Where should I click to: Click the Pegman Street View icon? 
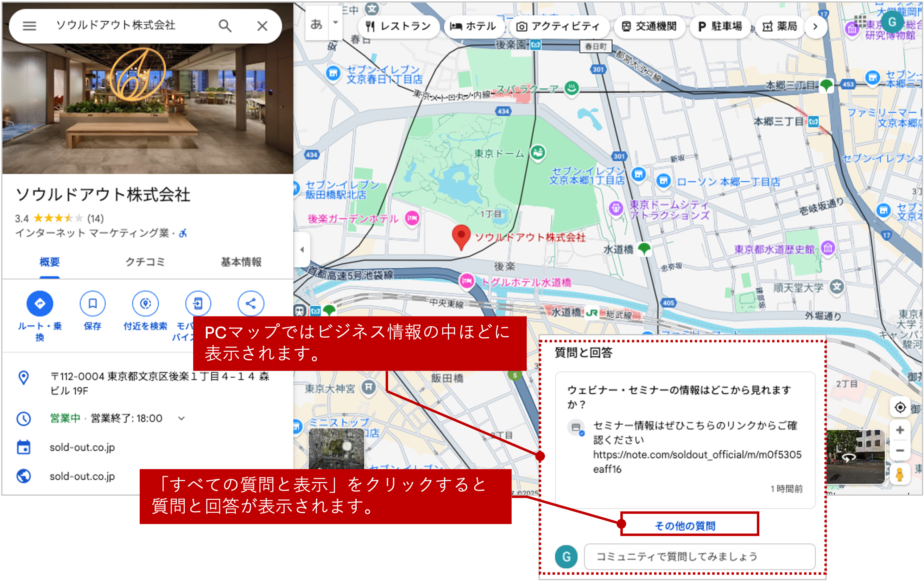coord(900,475)
